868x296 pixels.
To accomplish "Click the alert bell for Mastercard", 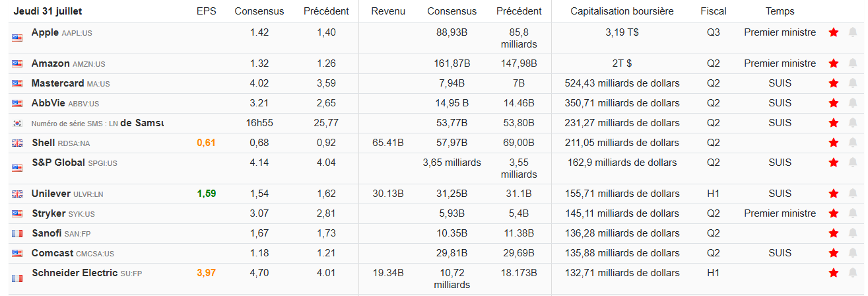I will click(x=853, y=83).
